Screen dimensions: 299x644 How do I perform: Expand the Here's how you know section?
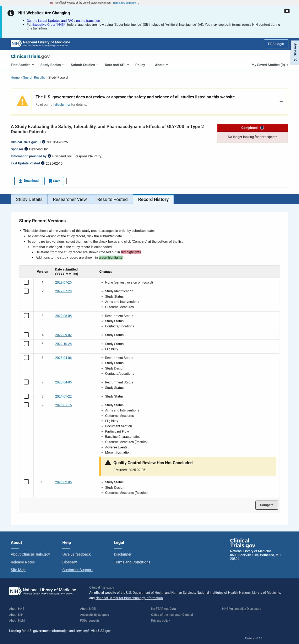point(126,3)
